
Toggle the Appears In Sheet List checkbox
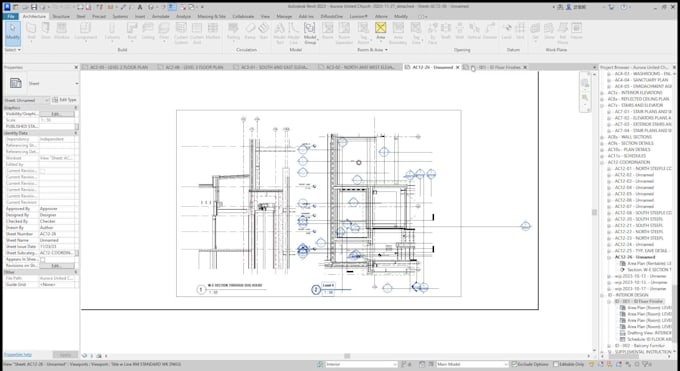tap(42, 259)
